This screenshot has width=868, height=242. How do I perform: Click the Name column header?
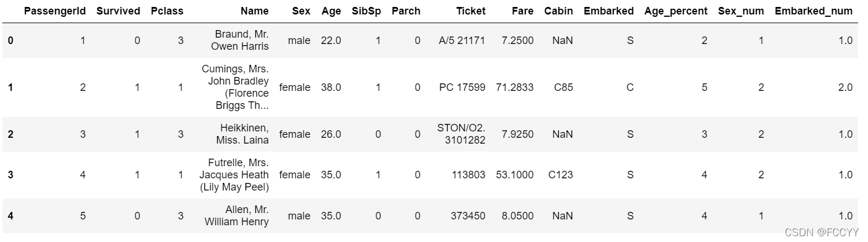(x=254, y=11)
